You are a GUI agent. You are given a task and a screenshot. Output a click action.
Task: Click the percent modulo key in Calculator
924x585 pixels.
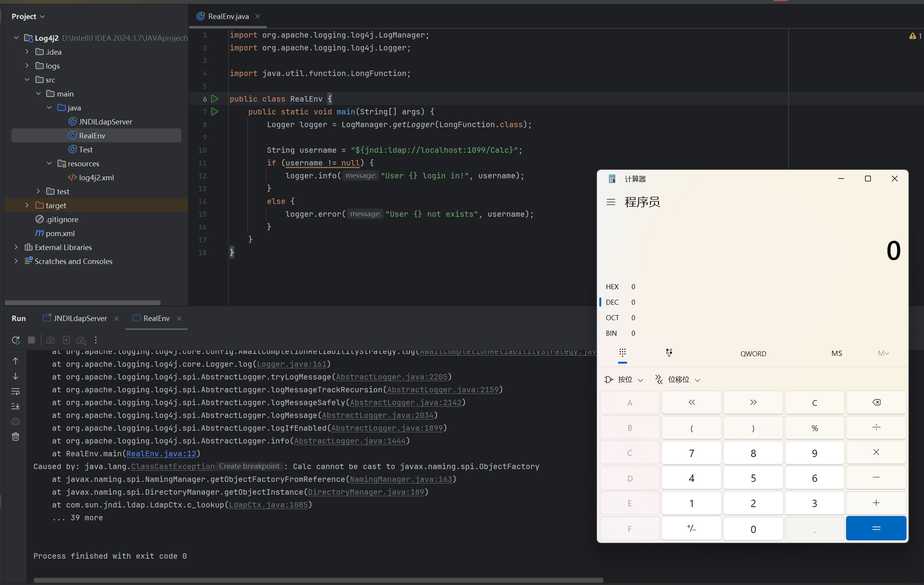815,428
